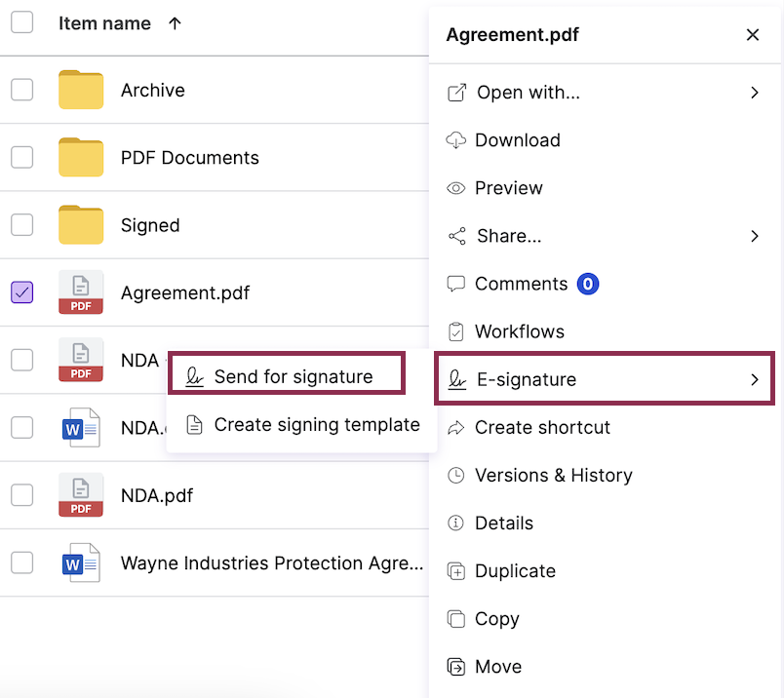The width and height of the screenshot is (784, 698).
Task: Expand the Share submenu chevron
Action: click(753, 236)
